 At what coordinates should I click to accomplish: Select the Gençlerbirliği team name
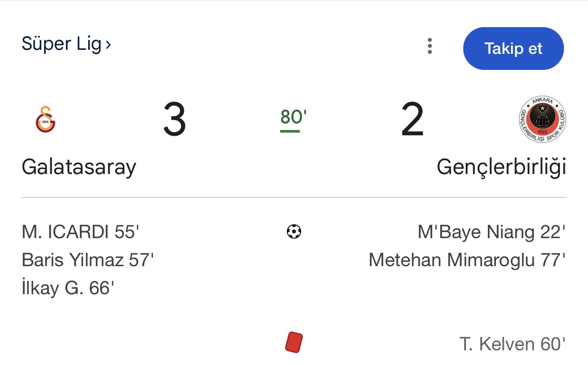tap(501, 167)
